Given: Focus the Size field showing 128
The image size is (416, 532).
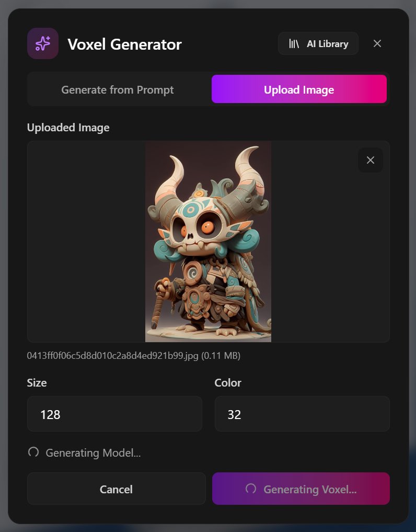Looking at the screenshot, I should [114, 414].
